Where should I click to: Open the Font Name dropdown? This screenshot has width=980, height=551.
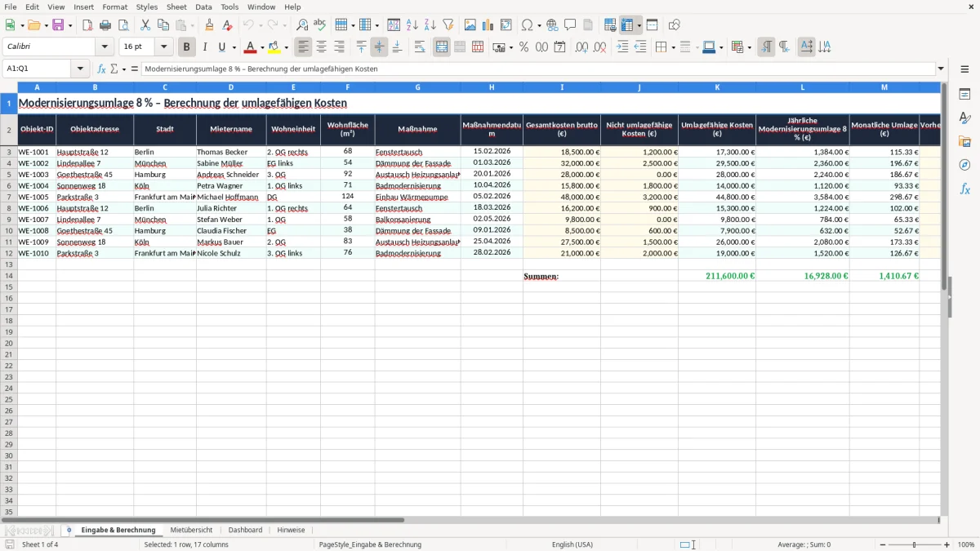(104, 47)
